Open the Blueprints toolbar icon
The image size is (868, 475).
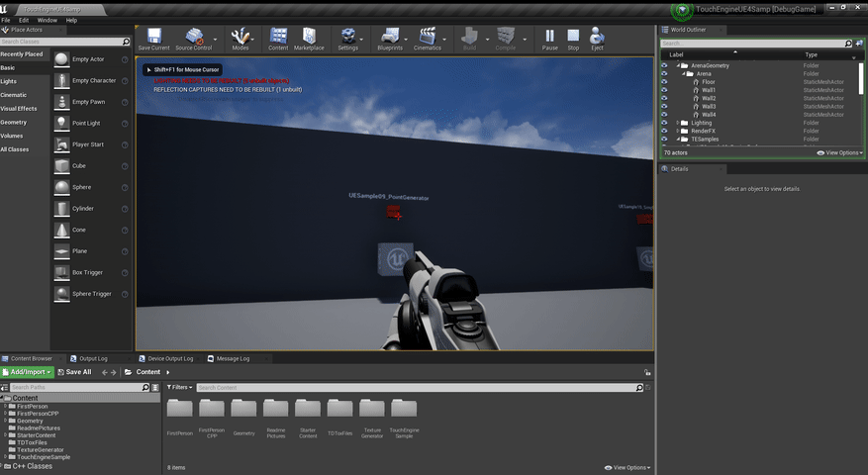click(390, 39)
